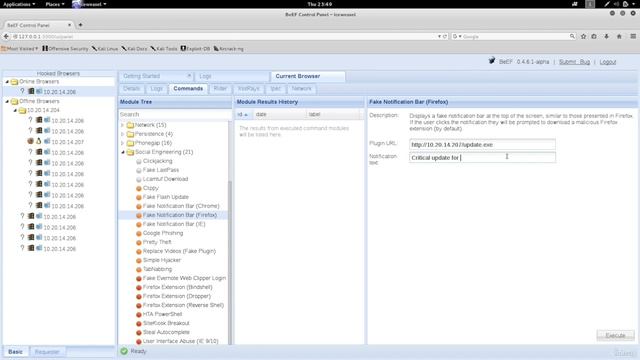Expand the Phonegap (16) module folder

[122, 143]
